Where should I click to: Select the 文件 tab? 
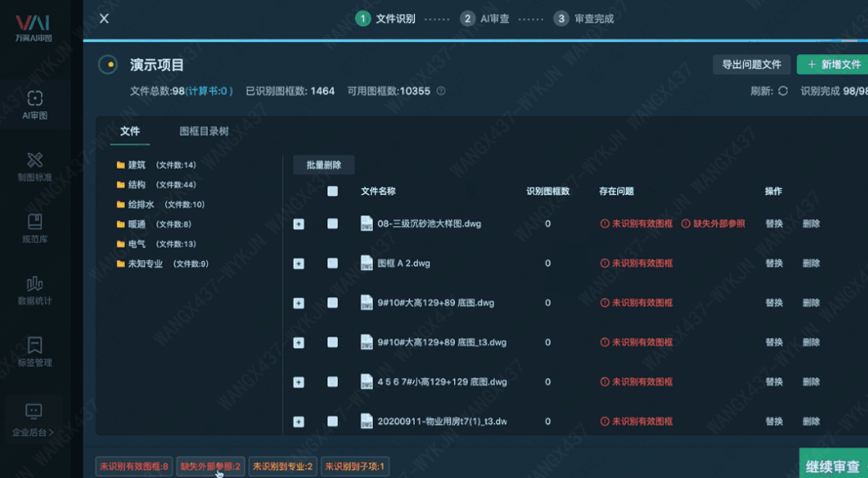click(x=130, y=132)
